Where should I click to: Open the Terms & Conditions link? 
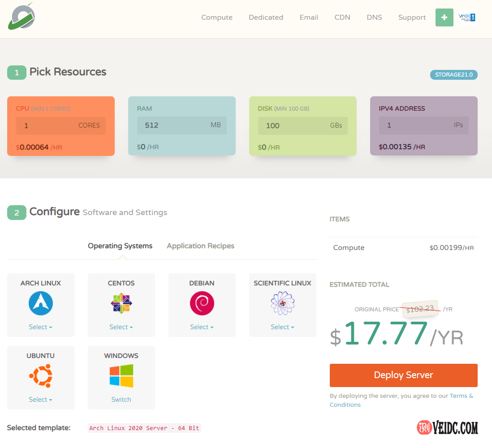click(x=401, y=401)
